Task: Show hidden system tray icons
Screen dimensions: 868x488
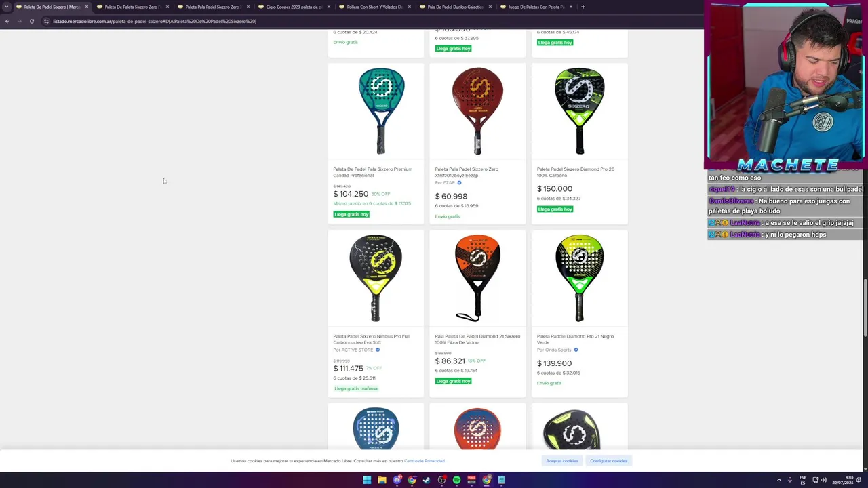Action: pyautogui.click(x=778, y=480)
